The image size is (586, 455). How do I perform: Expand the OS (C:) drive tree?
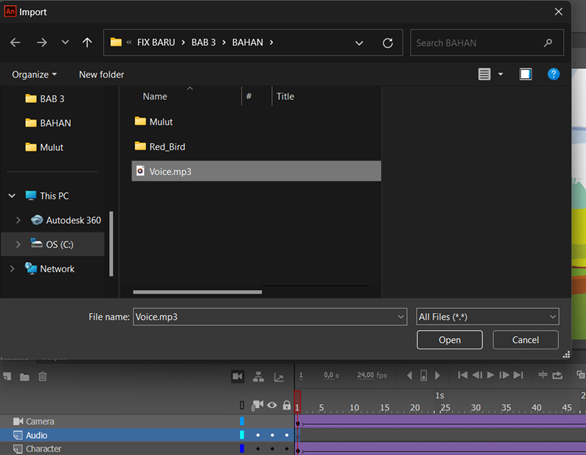point(18,245)
